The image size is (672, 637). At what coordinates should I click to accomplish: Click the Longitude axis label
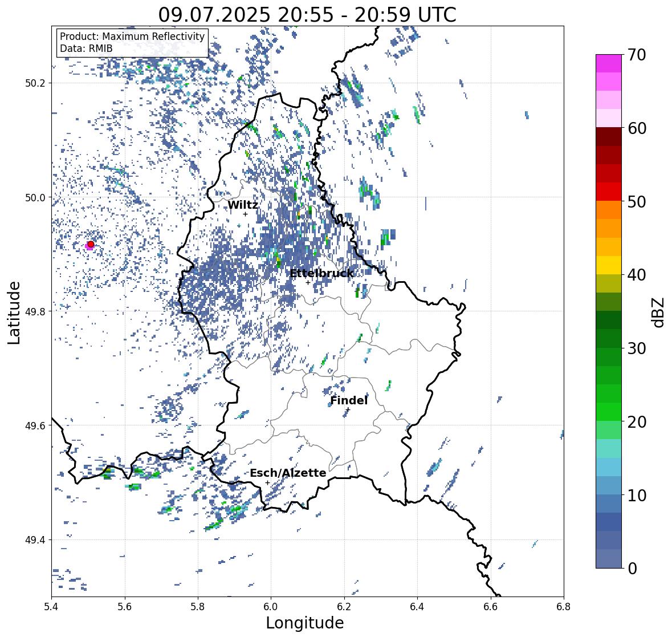305,623
